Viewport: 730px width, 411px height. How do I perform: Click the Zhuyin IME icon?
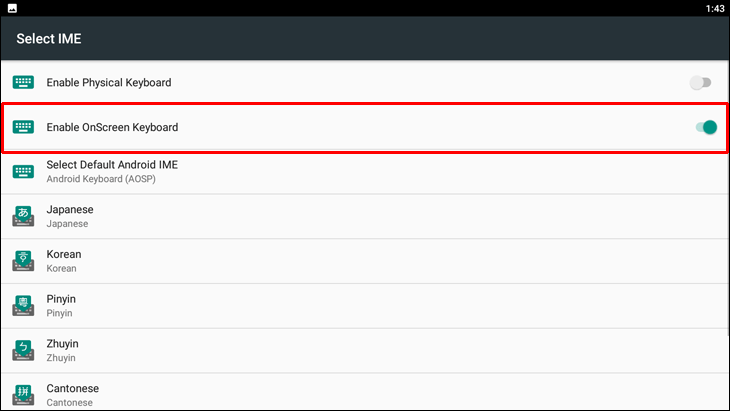tap(23, 350)
